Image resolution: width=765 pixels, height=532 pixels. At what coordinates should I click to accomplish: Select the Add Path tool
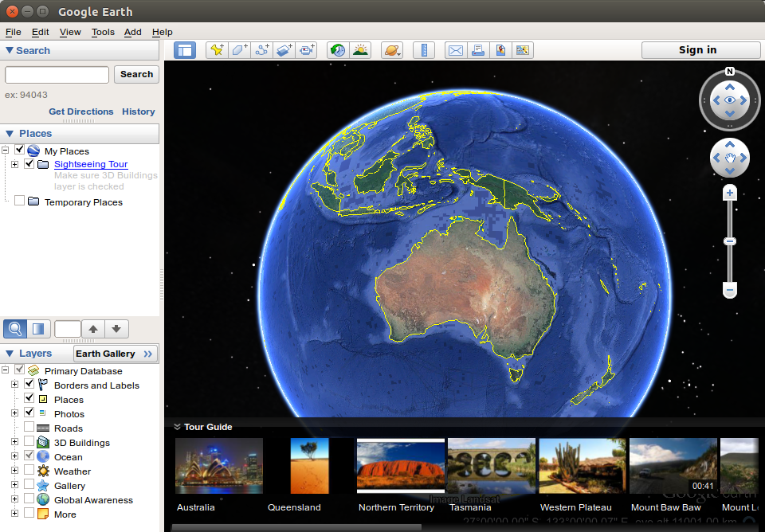261,49
